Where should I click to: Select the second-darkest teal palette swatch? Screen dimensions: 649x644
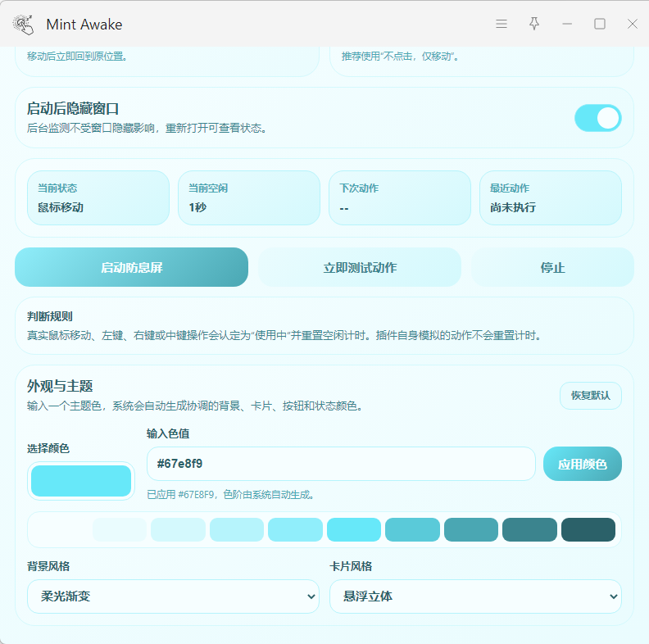click(529, 530)
